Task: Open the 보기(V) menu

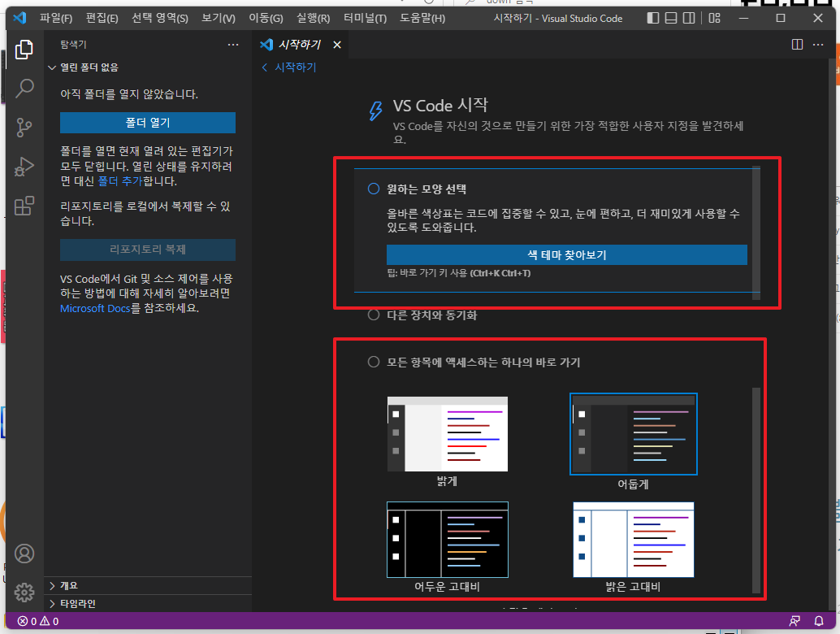Action: click(218, 18)
